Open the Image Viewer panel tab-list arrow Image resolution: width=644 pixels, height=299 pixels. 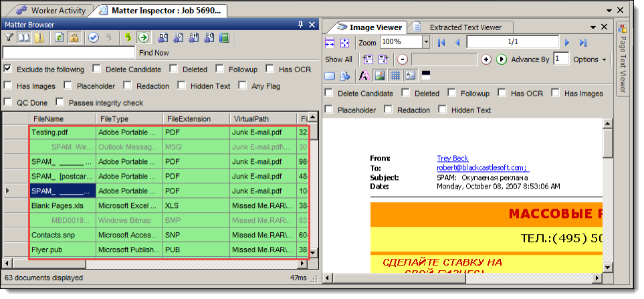(x=593, y=27)
